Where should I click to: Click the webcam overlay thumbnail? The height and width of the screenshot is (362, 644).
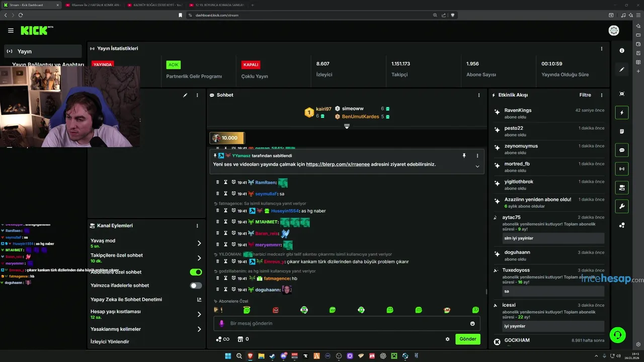70,106
